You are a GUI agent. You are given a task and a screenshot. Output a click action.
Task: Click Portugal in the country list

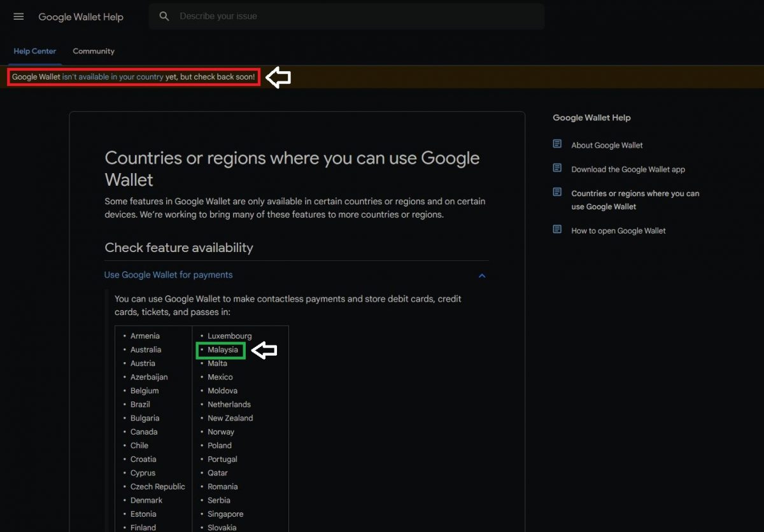pyautogui.click(x=222, y=459)
